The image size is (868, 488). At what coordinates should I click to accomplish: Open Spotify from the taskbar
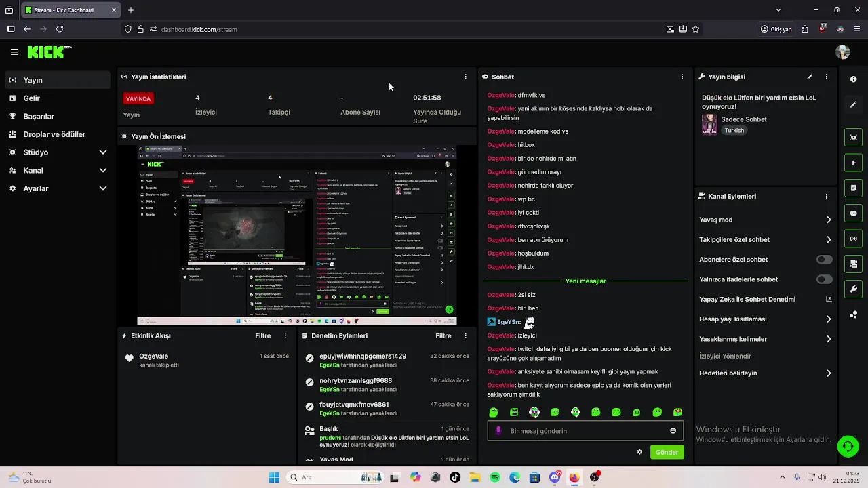(495, 477)
